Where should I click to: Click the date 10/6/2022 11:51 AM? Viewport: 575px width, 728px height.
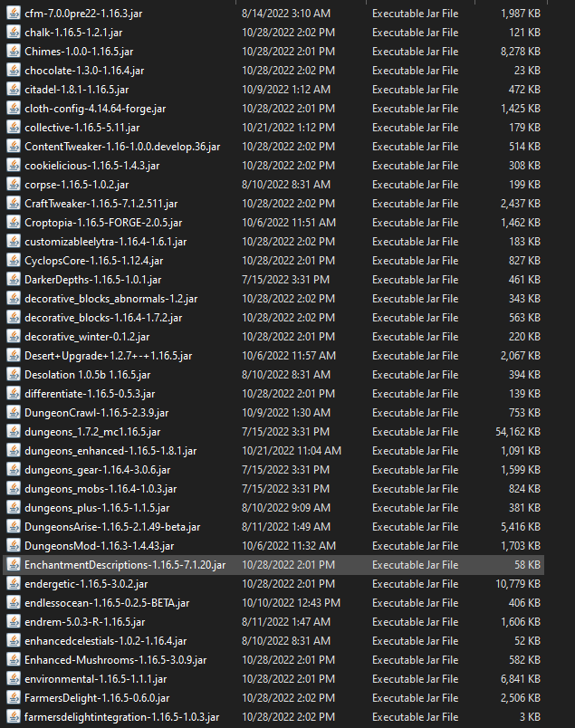289,223
